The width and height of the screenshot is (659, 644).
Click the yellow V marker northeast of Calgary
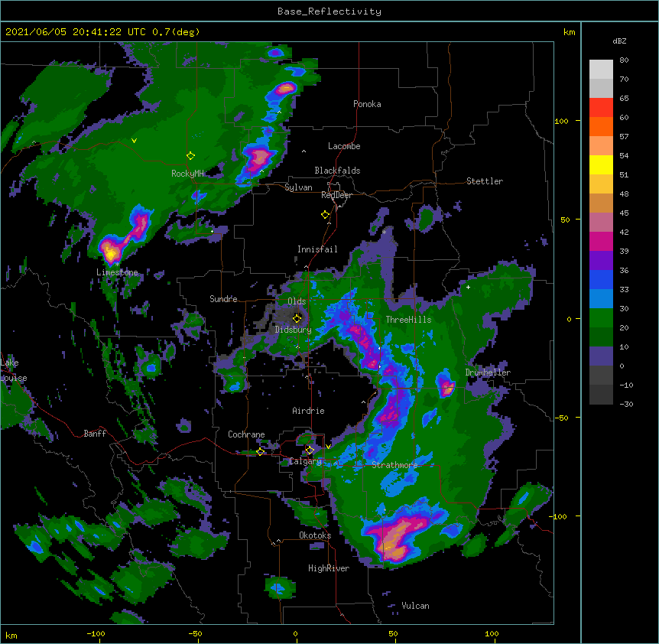tap(328, 447)
